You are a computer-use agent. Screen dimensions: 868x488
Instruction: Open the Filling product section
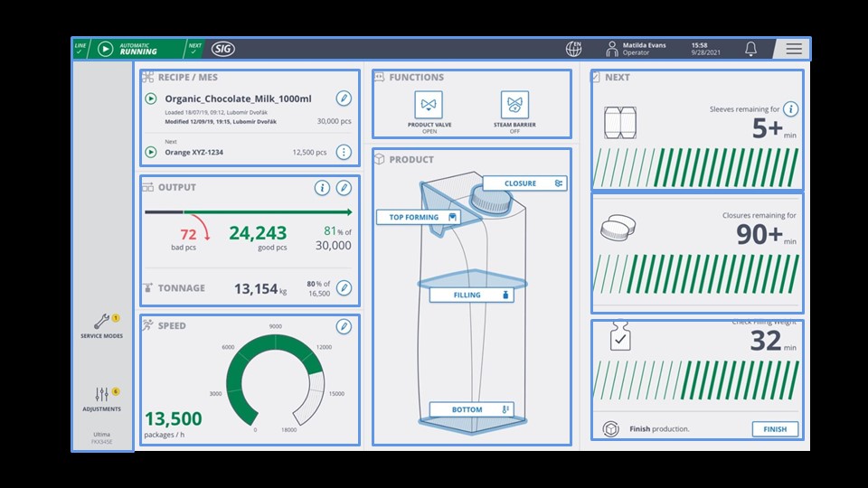tap(472, 295)
